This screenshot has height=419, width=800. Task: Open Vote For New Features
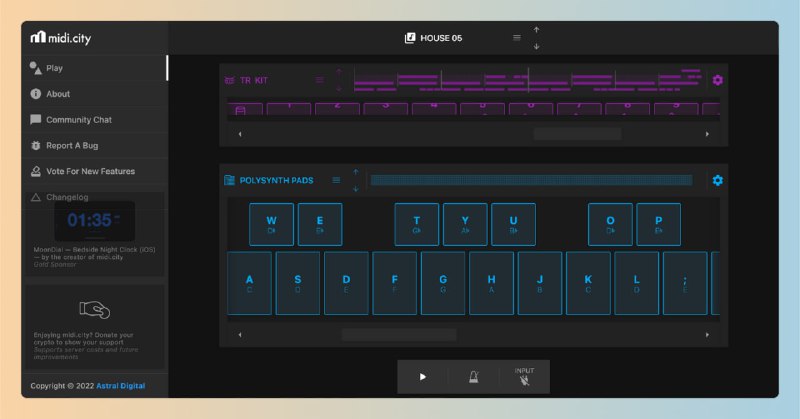(90, 171)
